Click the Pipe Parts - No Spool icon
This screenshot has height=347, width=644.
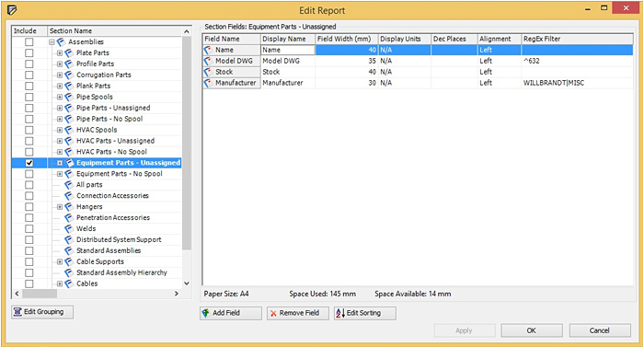point(69,119)
